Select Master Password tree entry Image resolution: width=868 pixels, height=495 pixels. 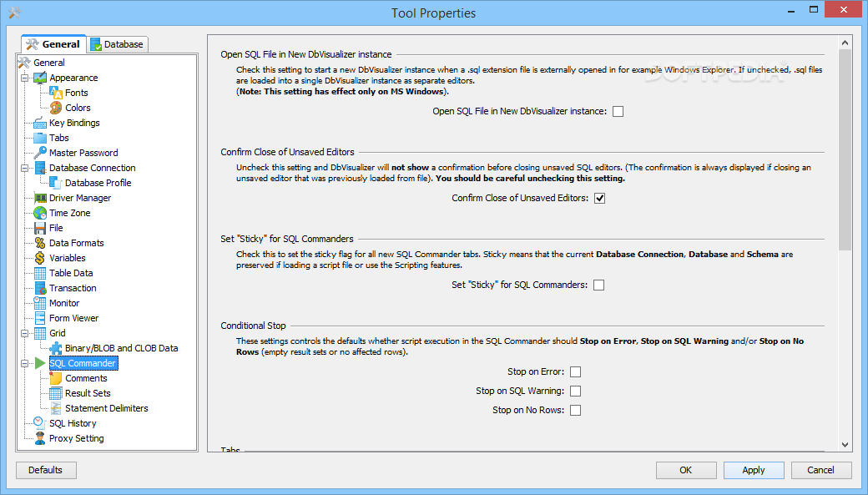(x=83, y=152)
